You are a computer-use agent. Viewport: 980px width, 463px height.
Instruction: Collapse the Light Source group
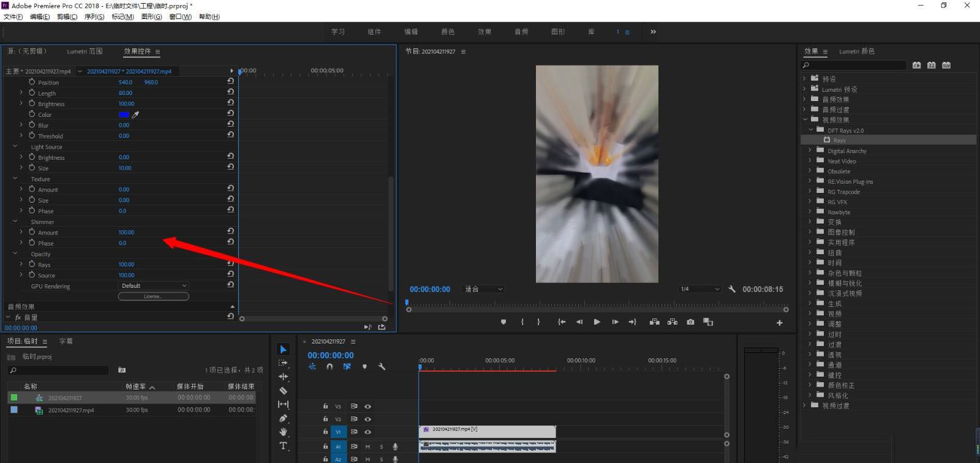click(15, 146)
